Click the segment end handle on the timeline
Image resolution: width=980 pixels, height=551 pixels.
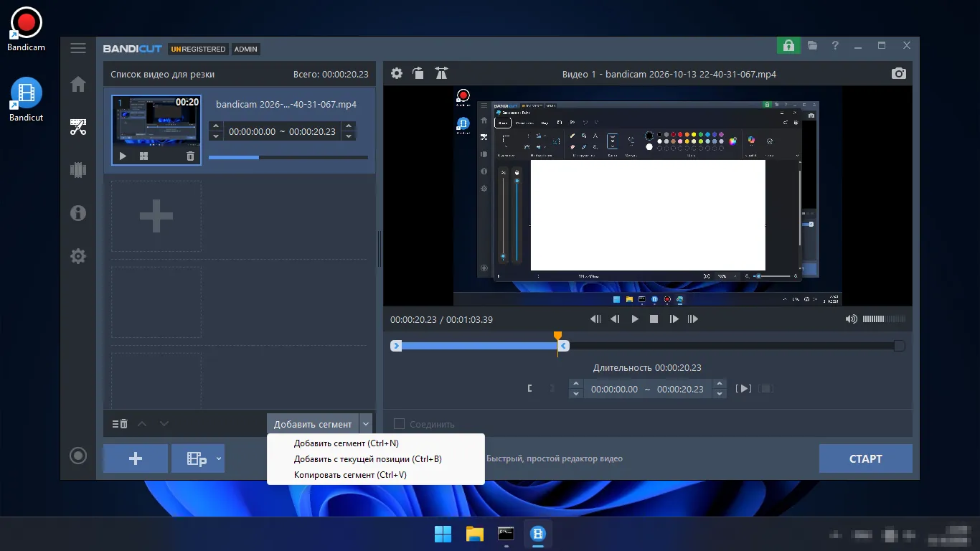tap(564, 346)
